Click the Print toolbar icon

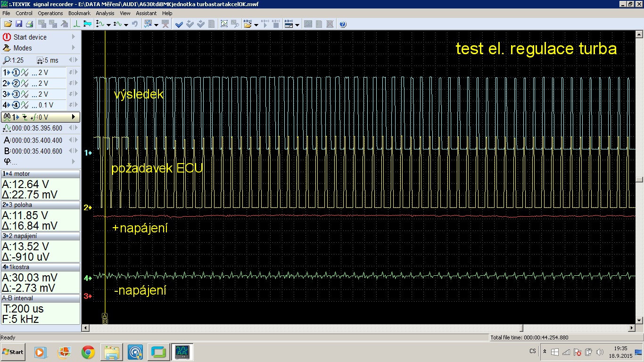(29, 24)
